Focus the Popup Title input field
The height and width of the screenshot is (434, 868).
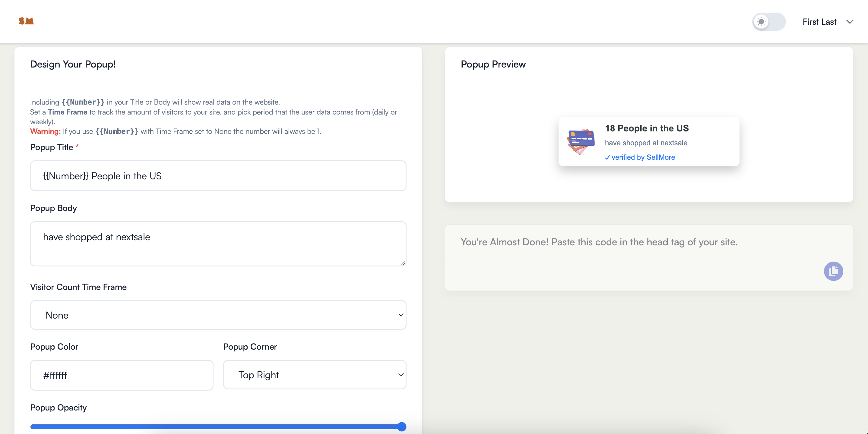(218, 176)
